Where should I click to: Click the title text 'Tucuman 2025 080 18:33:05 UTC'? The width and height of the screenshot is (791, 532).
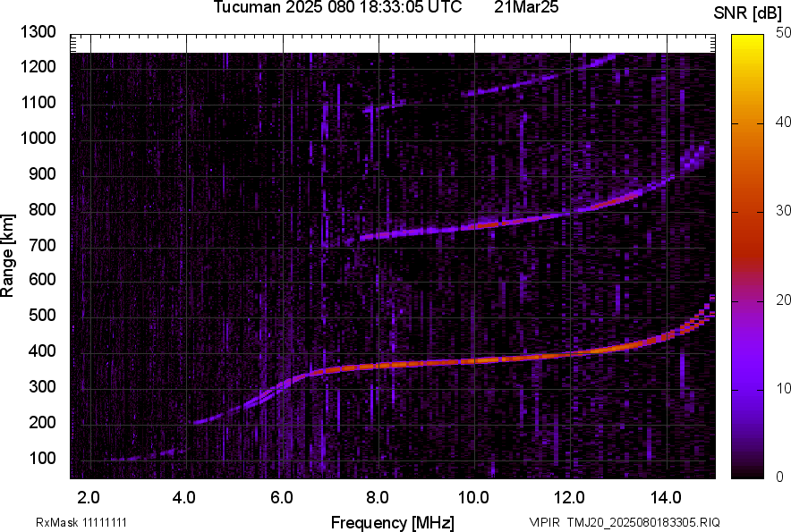[337, 7]
